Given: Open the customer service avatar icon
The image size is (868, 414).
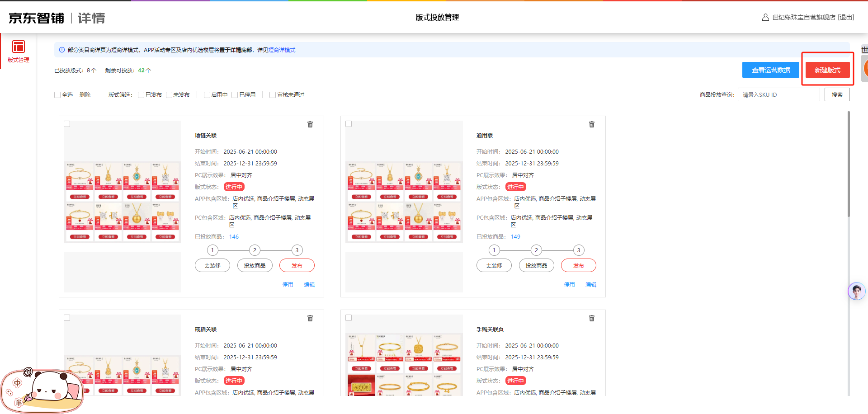Looking at the screenshot, I should pos(856,292).
